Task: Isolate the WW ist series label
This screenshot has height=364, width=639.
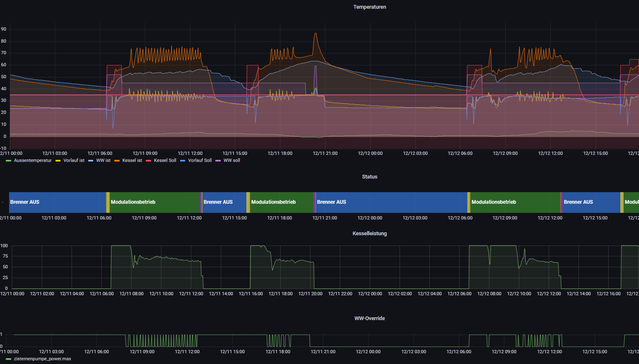Action: pyautogui.click(x=103, y=161)
